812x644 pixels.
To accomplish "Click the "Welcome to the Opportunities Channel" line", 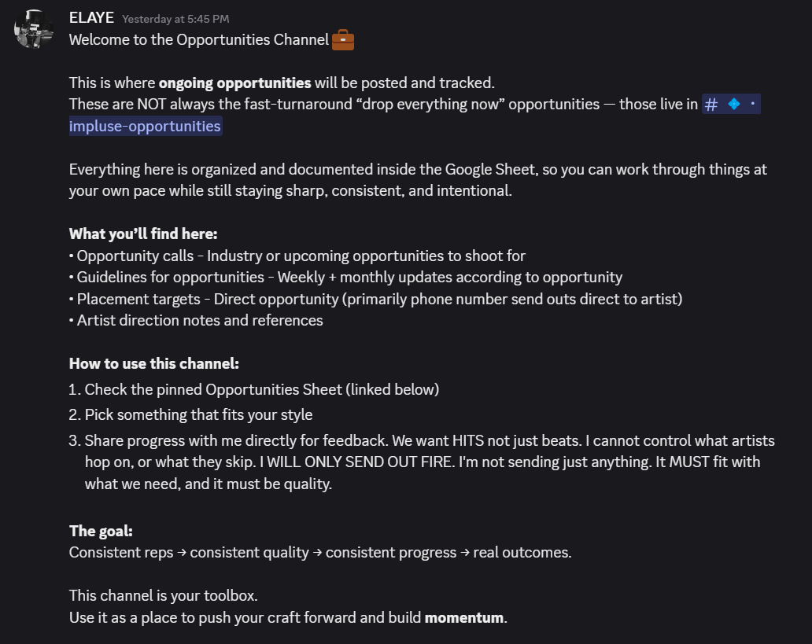I will point(198,40).
